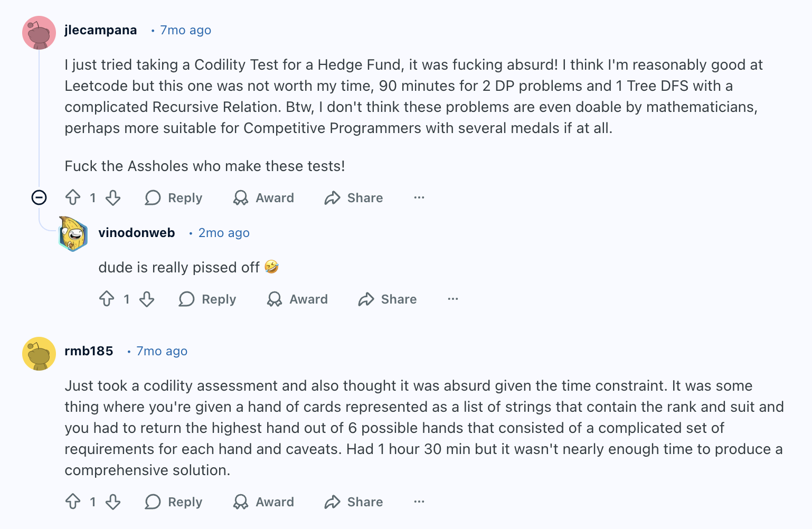Open the '2mo ago' comment permalink
Viewport: 812px width, 529px height.
(224, 233)
